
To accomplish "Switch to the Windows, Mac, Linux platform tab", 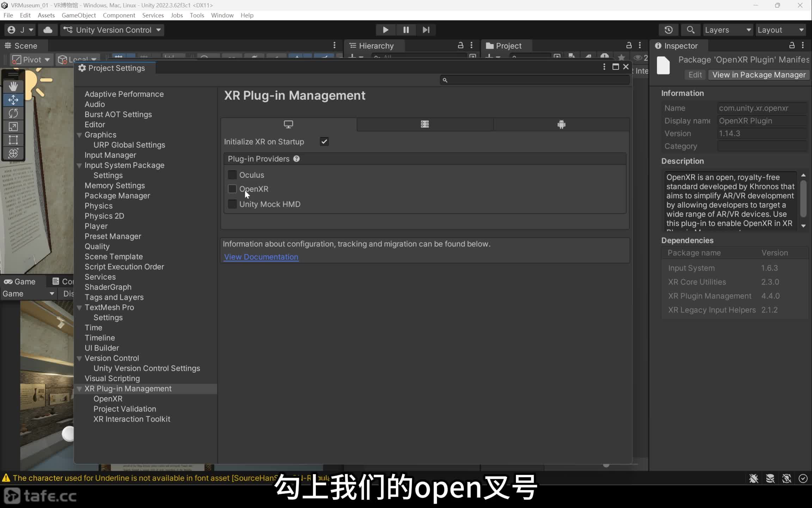I will [x=289, y=125].
